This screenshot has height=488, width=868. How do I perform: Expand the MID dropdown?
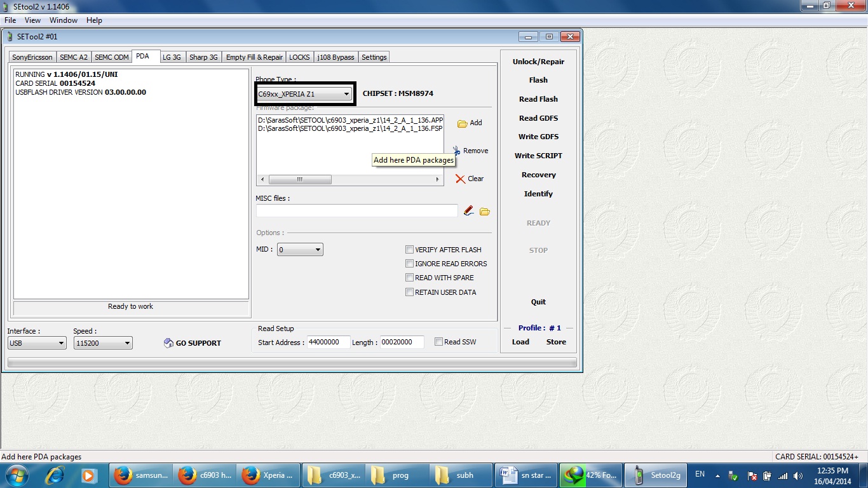300,250
